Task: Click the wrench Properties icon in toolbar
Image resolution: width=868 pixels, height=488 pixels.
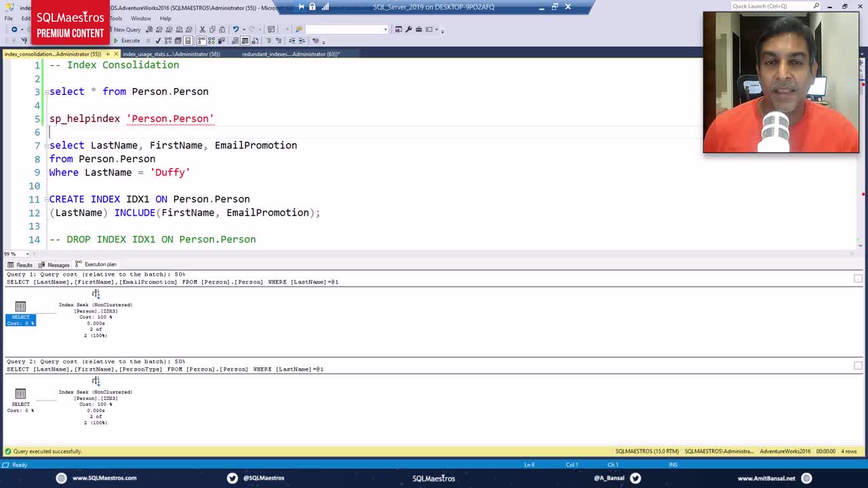Action: (408, 30)
